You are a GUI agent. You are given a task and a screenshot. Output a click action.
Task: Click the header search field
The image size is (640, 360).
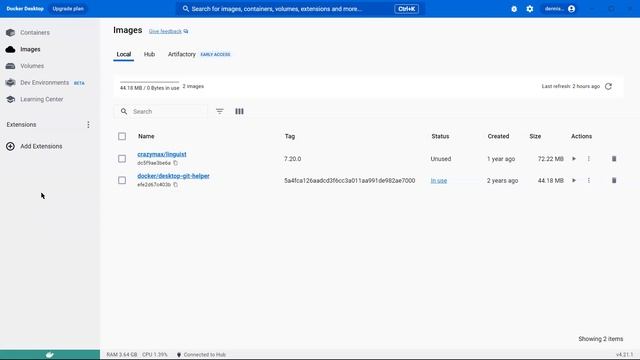tap(300, 9)
